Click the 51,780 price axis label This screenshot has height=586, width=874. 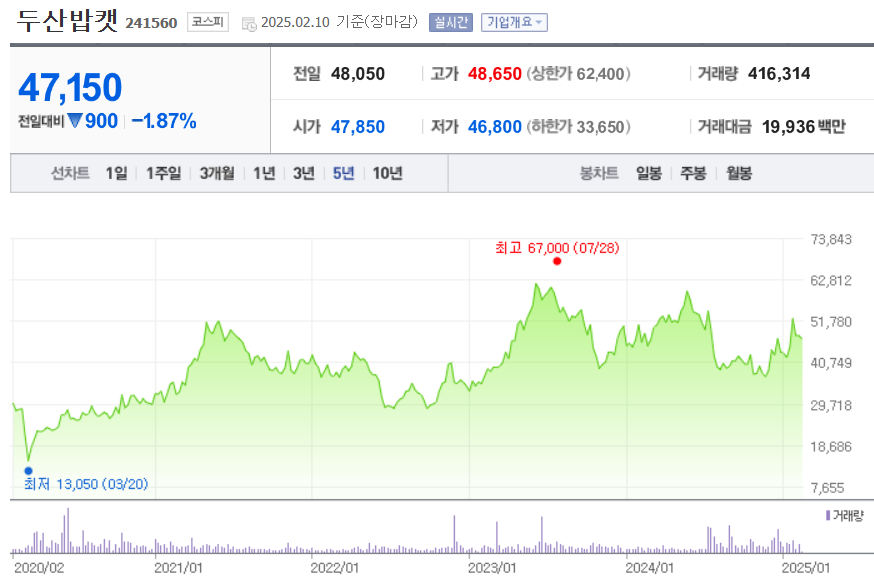831,322
